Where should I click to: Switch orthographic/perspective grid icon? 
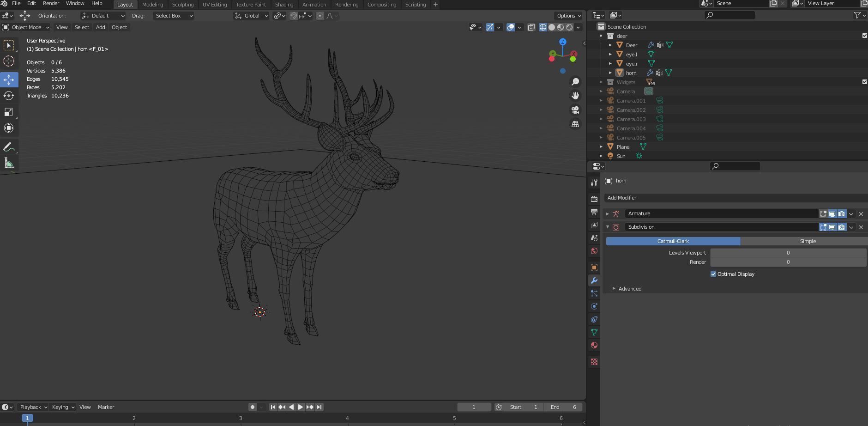click(575, 124)
